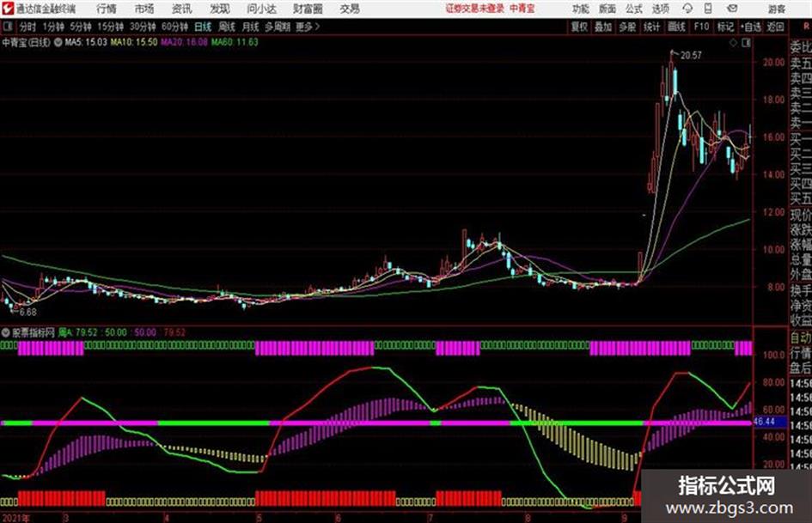This screenshot has width=812, height=523.
Task: Click the 标记 mark button
Action: [725, 27]
